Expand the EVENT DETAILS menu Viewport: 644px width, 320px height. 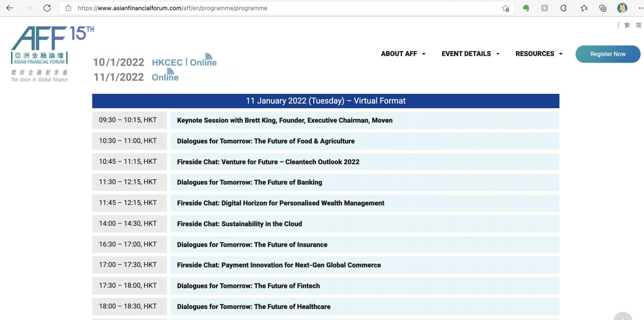coord(471,54)
